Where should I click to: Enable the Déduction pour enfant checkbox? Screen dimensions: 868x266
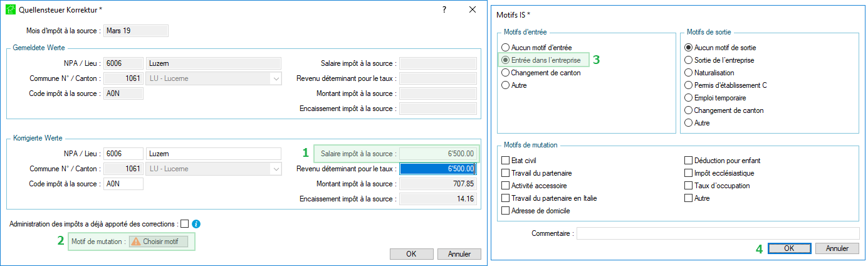(689, 161)
